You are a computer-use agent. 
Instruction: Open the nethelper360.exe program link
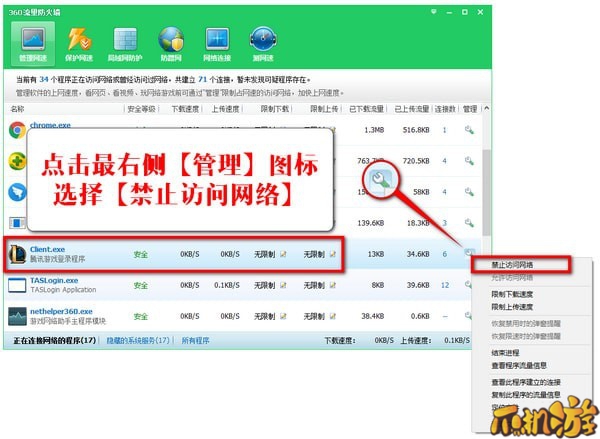tap(61, 312)
